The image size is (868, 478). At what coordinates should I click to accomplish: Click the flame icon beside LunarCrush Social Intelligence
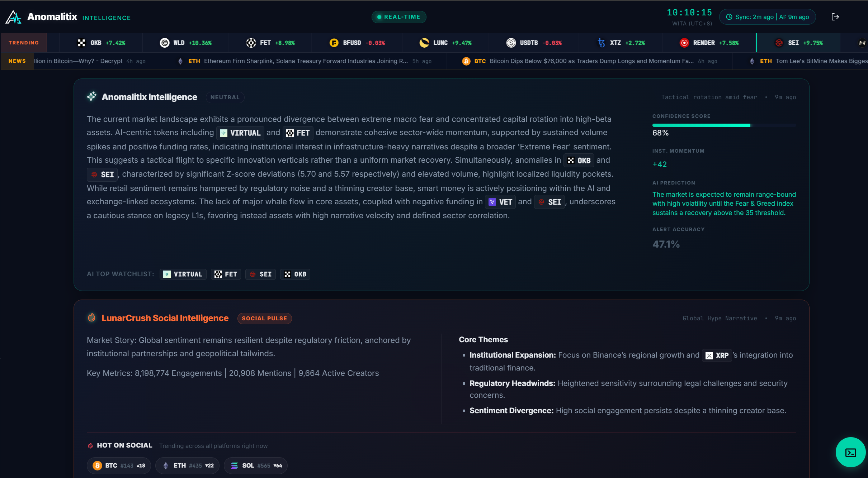(92, 317)
